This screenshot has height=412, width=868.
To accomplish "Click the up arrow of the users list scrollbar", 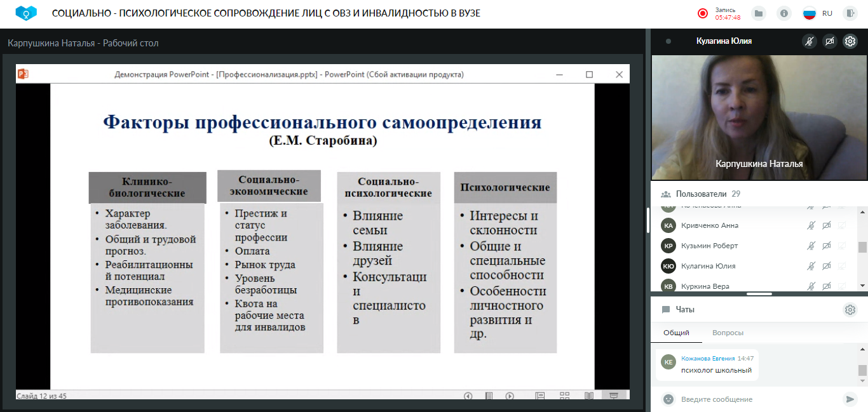I will click(862, 212).
